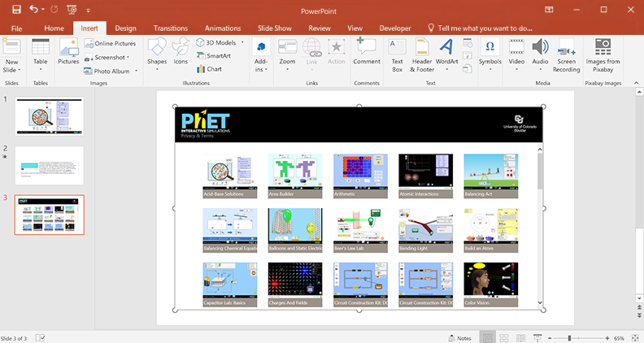The width and height of the screenshot is (644, 343).
Task: Insert Object icon in Text group
Action: tap(468, 69)
